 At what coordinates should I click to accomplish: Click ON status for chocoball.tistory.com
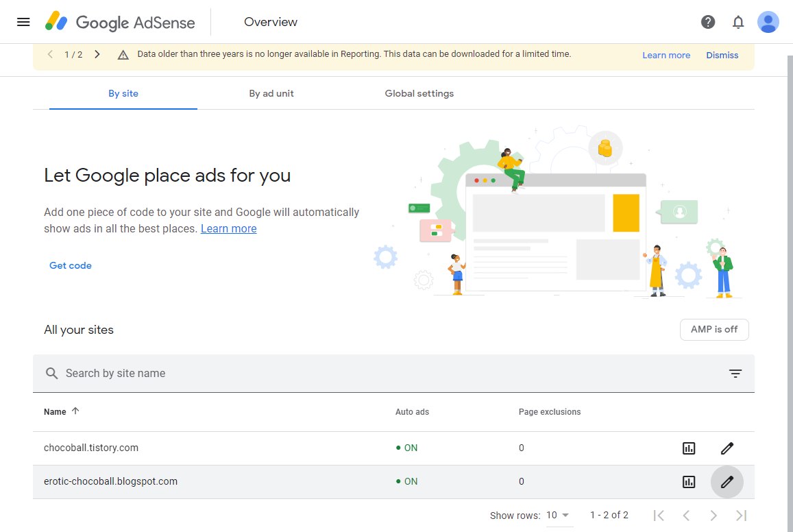[x=407, y=448]
